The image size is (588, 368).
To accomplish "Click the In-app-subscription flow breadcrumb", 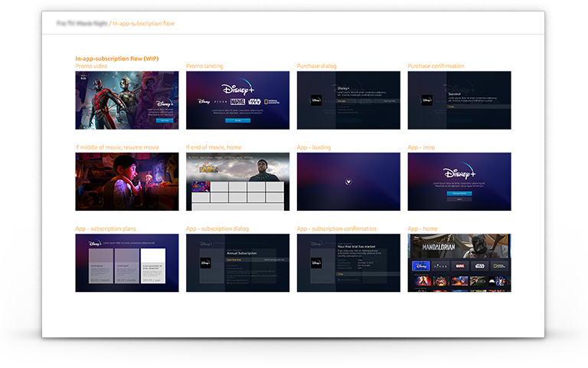I will (x=144, y=23).
